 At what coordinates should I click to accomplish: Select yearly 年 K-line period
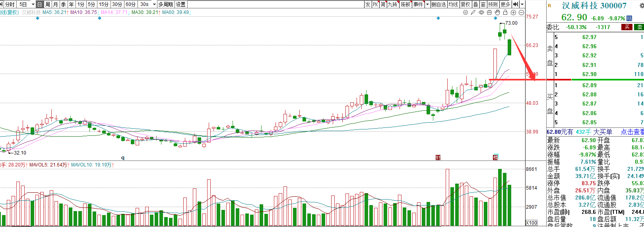point(72,4)
